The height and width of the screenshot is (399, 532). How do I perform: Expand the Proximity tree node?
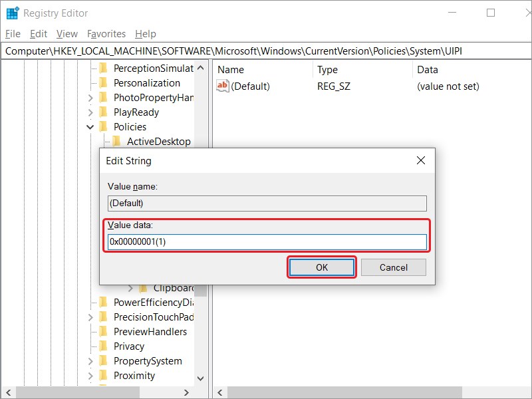(x=90, y=375)
